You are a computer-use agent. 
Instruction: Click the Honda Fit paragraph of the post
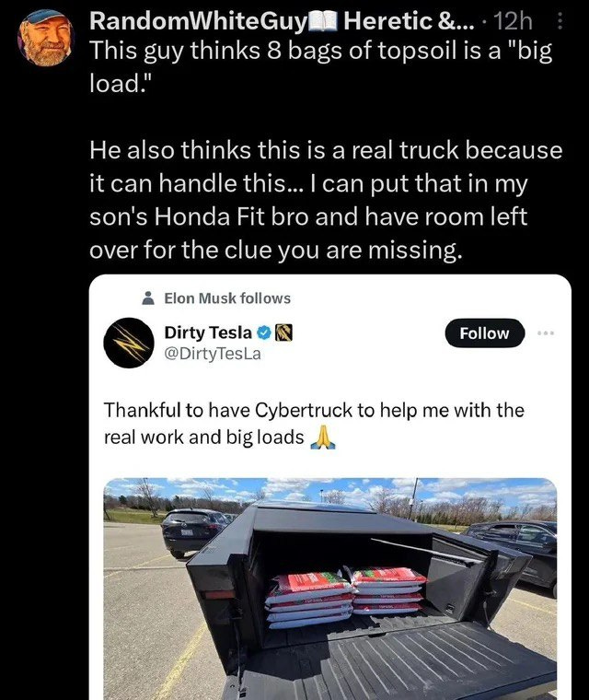pos(326,200)
